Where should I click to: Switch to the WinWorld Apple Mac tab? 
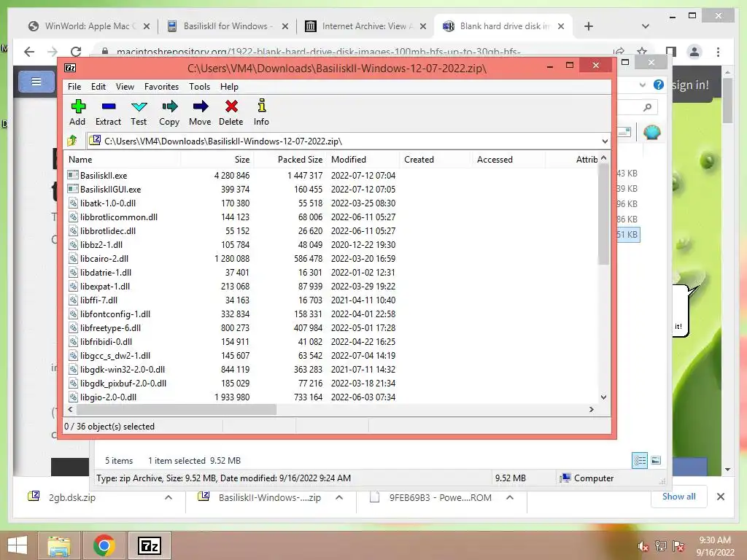click(88, 26)
